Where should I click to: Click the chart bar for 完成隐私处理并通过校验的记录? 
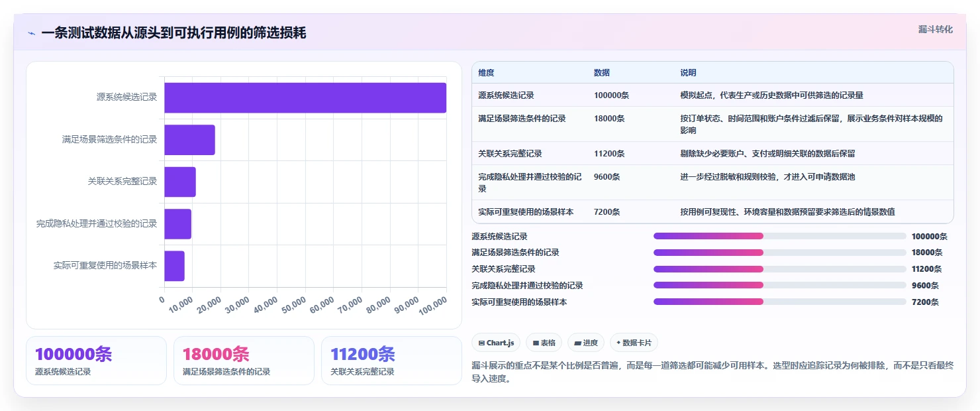click(x=177, y=224)
